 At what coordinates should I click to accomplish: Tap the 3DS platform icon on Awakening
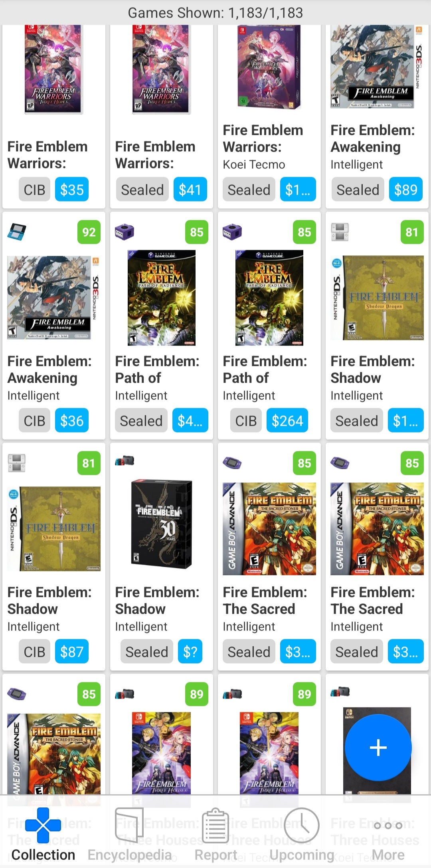pyautogui.click(x=17, y=232)
